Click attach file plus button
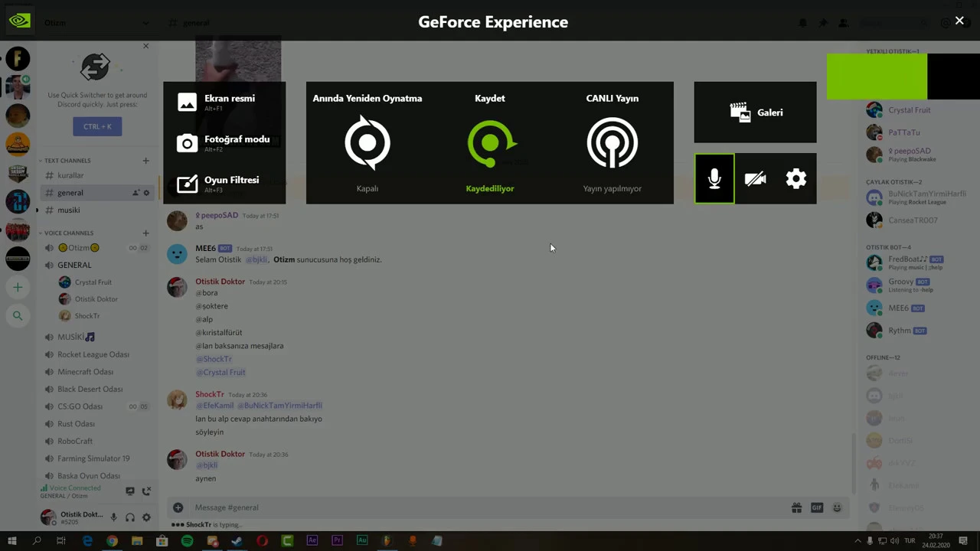The height and width of the screenshot is (551, 980). click(x=178, y=507)
